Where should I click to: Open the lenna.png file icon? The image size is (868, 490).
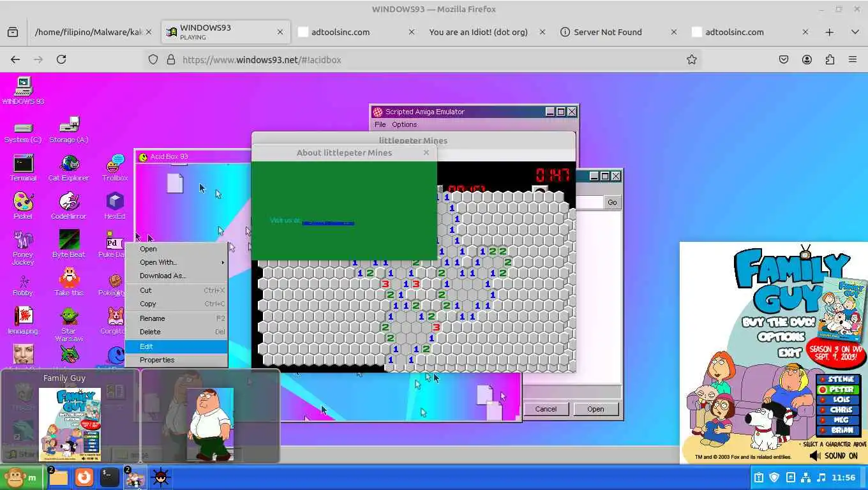coord(23,321)
